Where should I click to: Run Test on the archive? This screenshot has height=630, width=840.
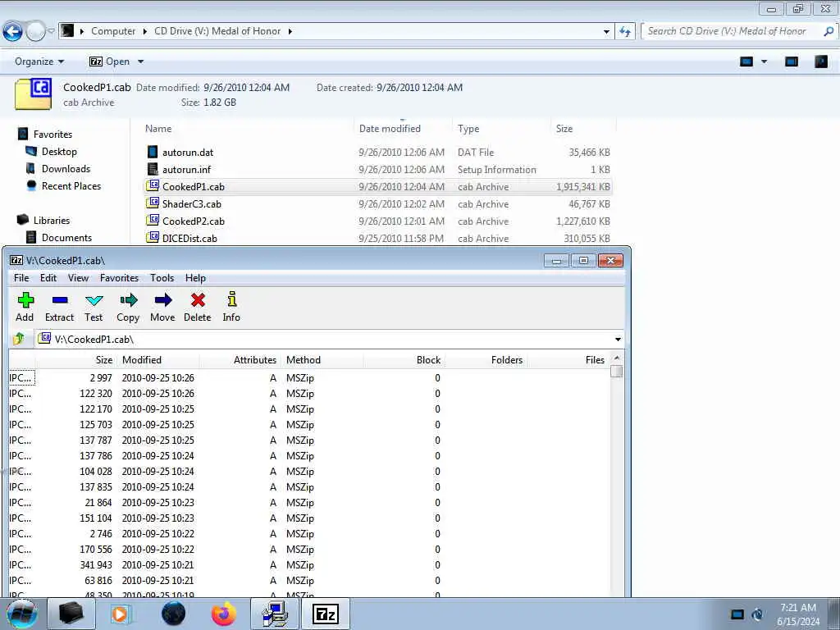94,307
